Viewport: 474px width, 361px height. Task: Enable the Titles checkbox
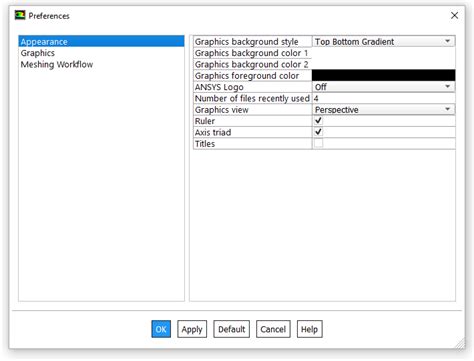[318, 143]
